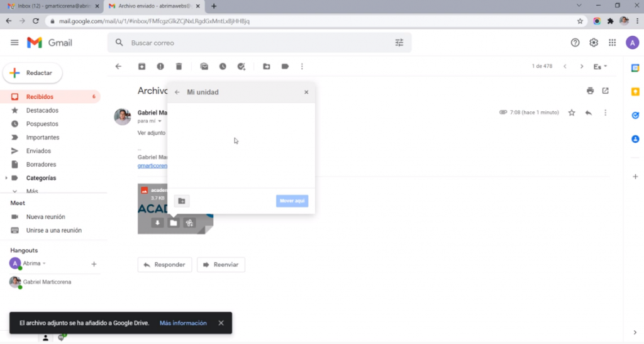Expand the Categorías label list
Viewport: 644px width, 344px height.
[x=6, y=178]
